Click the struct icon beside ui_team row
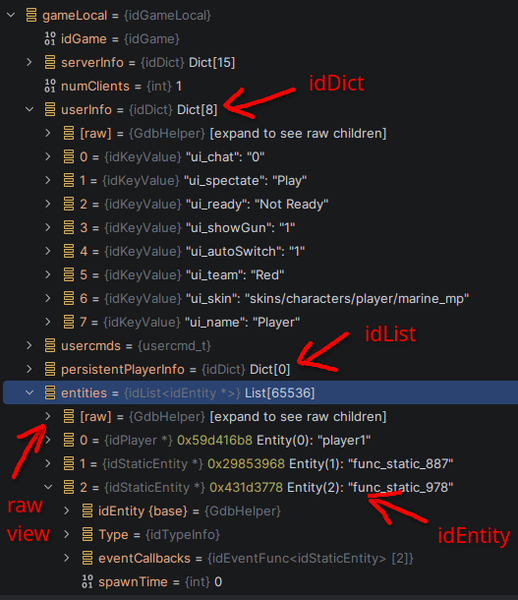The image size is (518, 600). (68, 275)
